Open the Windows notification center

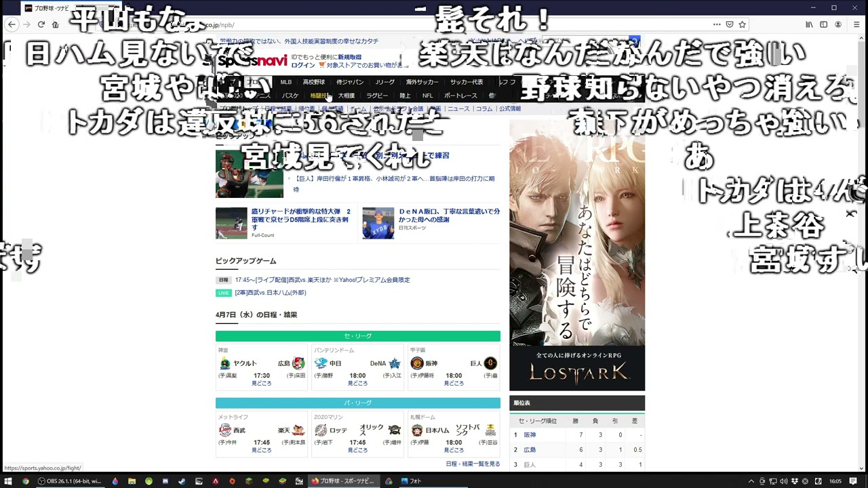[853, 481]
